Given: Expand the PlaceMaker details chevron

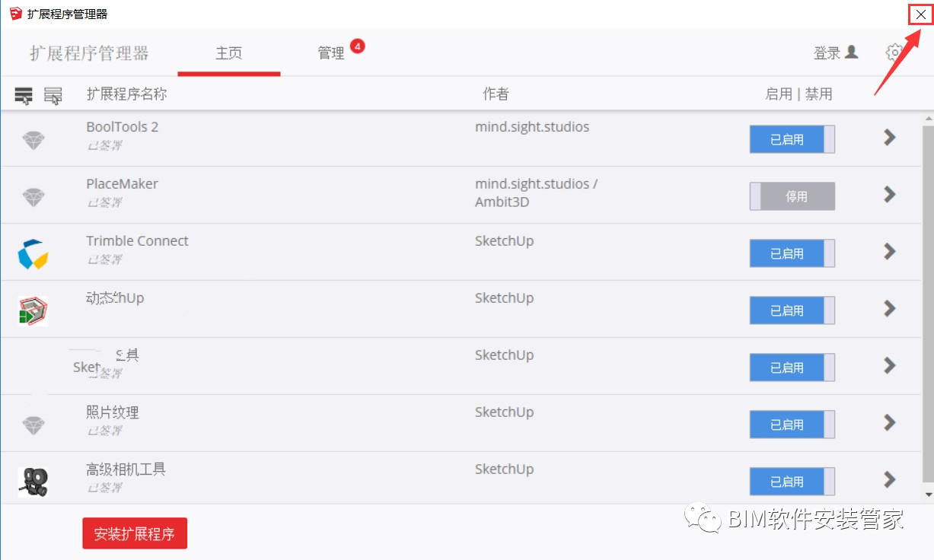Looking at the screenshot, I should tap(889, 194).
